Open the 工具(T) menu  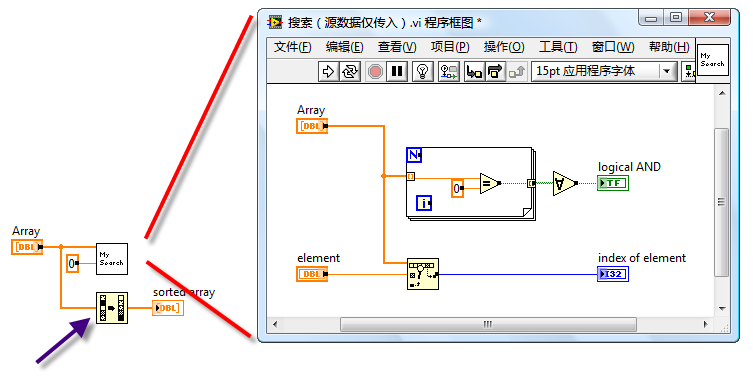point(558,47)
